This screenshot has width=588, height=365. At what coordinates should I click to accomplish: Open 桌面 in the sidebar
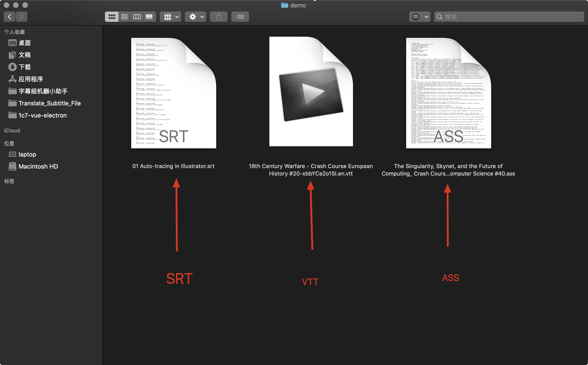click(x=25, y=43)
